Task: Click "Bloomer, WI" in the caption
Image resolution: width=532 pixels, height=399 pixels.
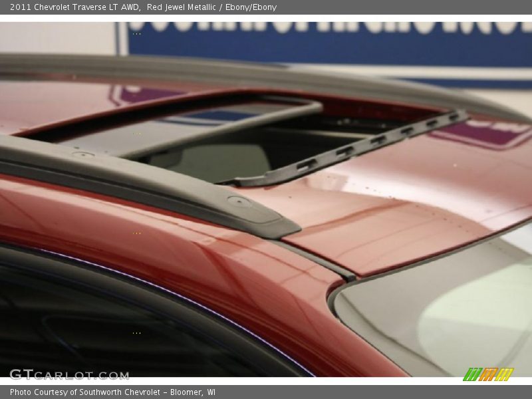Action: 193,392
